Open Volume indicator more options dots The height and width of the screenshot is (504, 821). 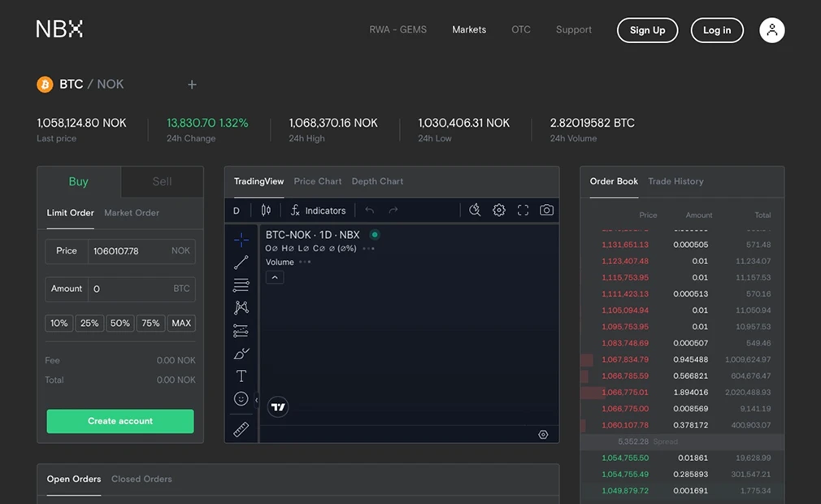point(305,262)
